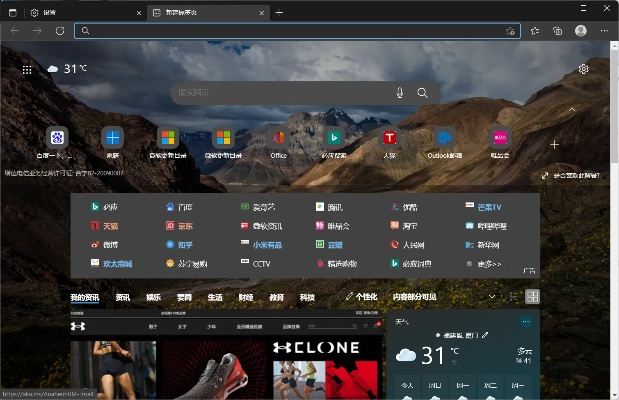Click the browser address bar

coord(290,31)
